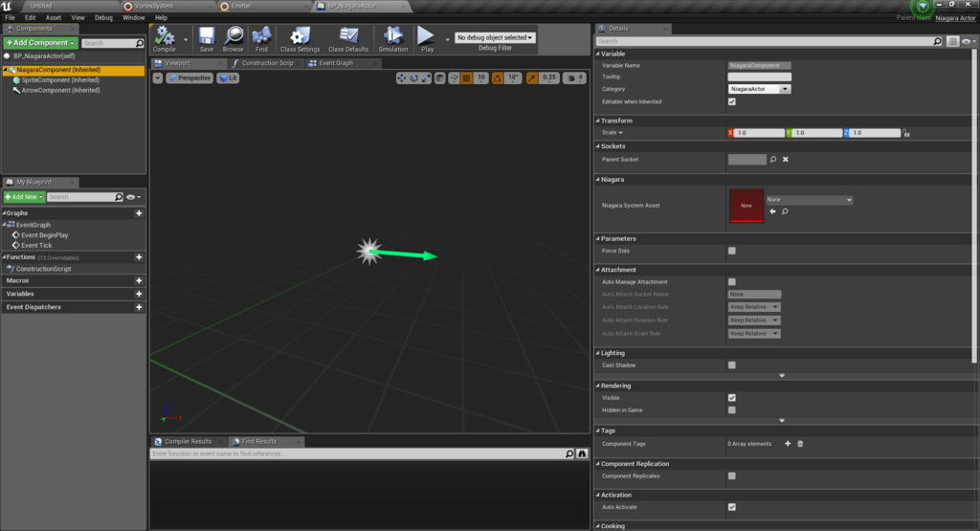The width and height of the screenshot is (980, 531).
Task: Browse to Niagara System asset magnifier
Action: coord(785,211)
